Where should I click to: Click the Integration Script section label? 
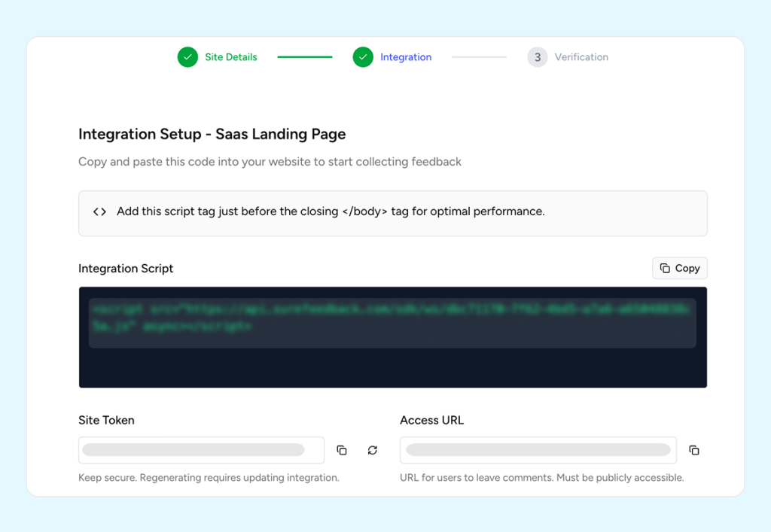tap(125, 269)
